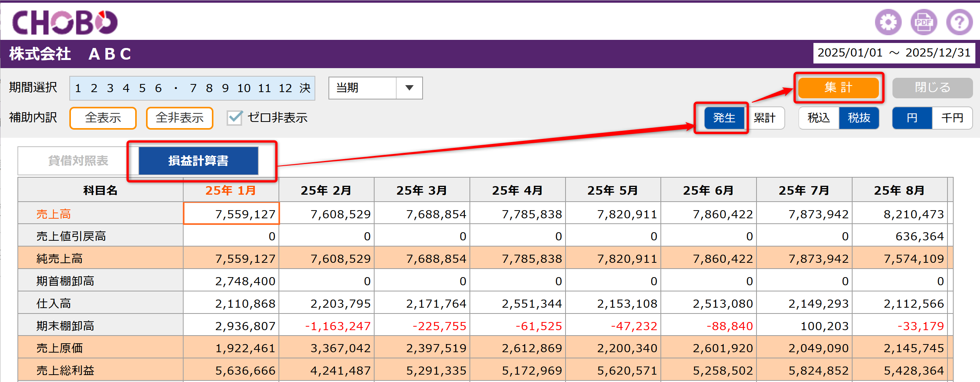Switch to the 貸借対照表 tab
This screenshot has width=980, height=382.
78,161
